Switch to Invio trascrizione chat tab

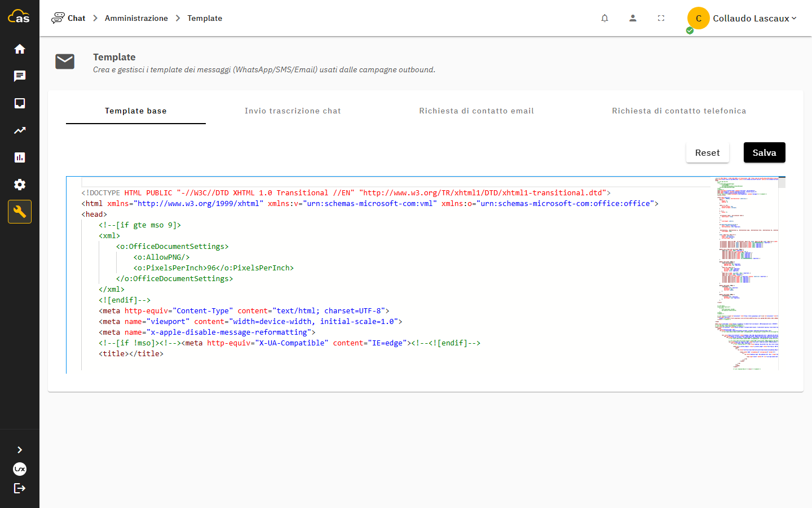(x=293, y=111)
